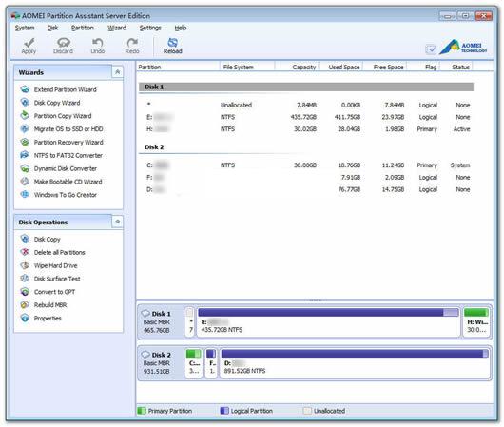Click Wipe Hard Drive icon
This screenshot has width=504, height=427.
25,265
